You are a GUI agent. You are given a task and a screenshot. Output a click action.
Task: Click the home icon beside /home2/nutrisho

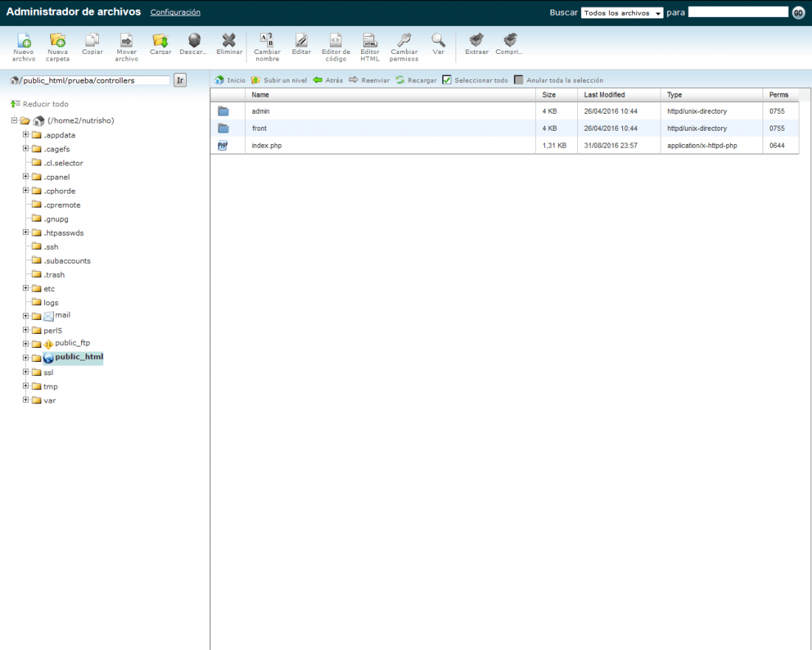(x=38, y=121)
